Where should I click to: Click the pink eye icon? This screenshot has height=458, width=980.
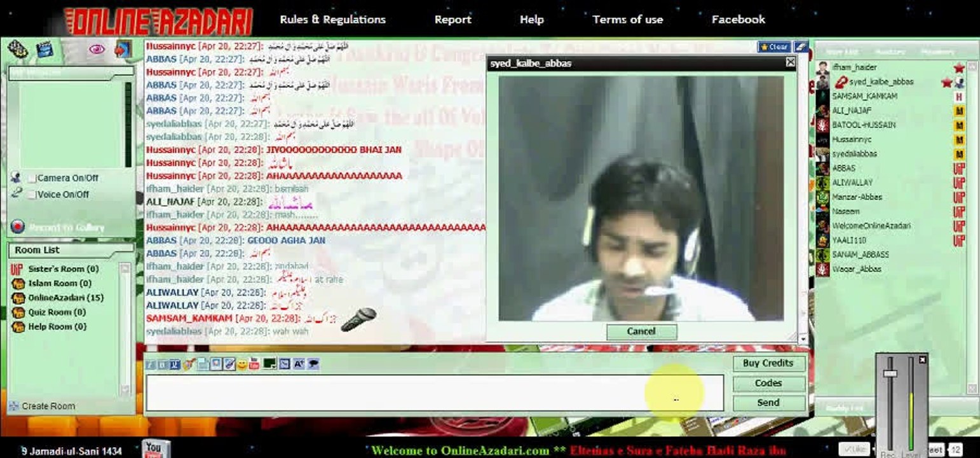96,48
